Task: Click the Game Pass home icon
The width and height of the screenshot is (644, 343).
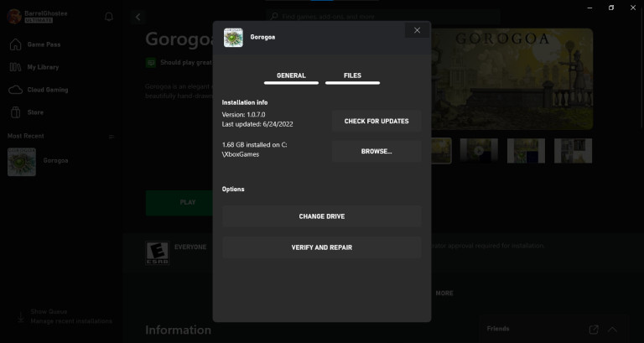Action: coord(15,44)
